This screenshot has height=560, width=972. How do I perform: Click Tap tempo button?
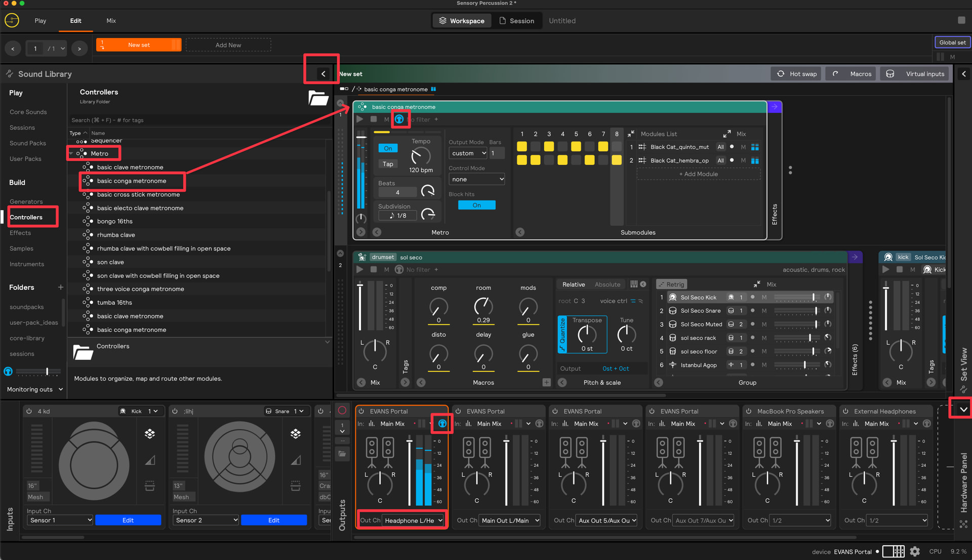pos(388,164)
